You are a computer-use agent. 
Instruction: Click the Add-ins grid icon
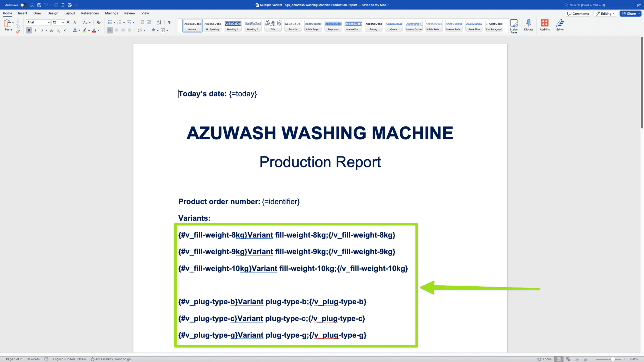pyautogui.click(x=544, y=25)
